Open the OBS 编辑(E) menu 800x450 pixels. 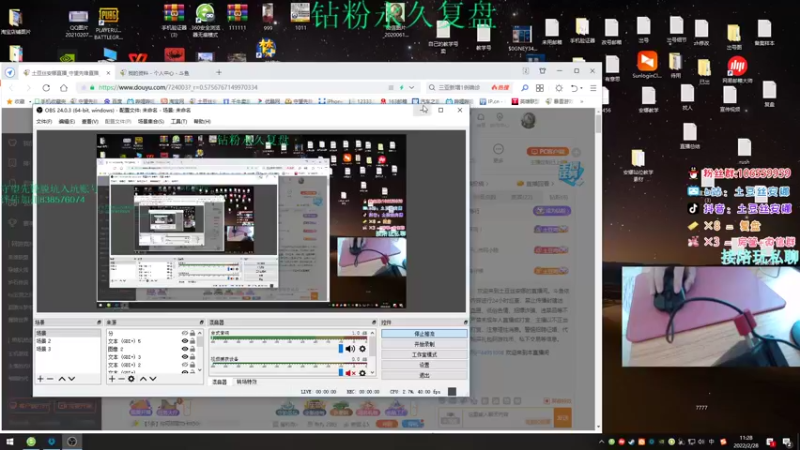[66, 121]
